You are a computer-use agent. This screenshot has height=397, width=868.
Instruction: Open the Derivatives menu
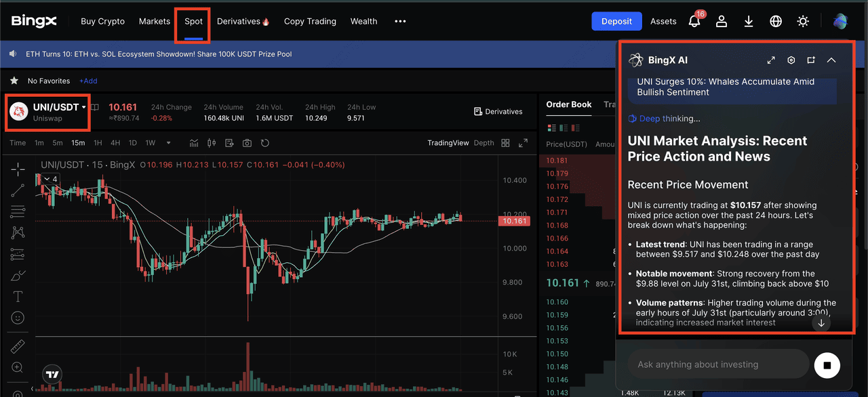pyautogui.click(x=243, y=21)
